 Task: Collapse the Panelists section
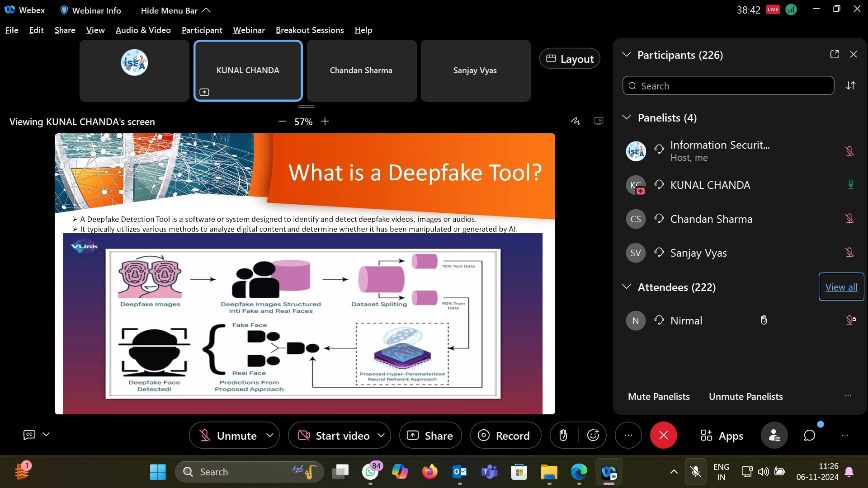pos(627,117)
